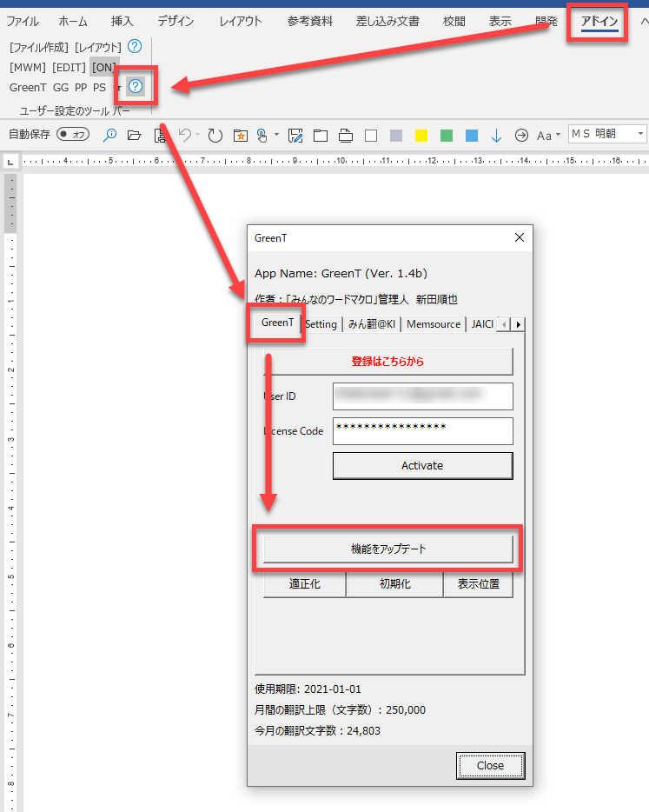Select the yellow color swatch in toolbar
649x812 pixels.
[x=421, y=136]
